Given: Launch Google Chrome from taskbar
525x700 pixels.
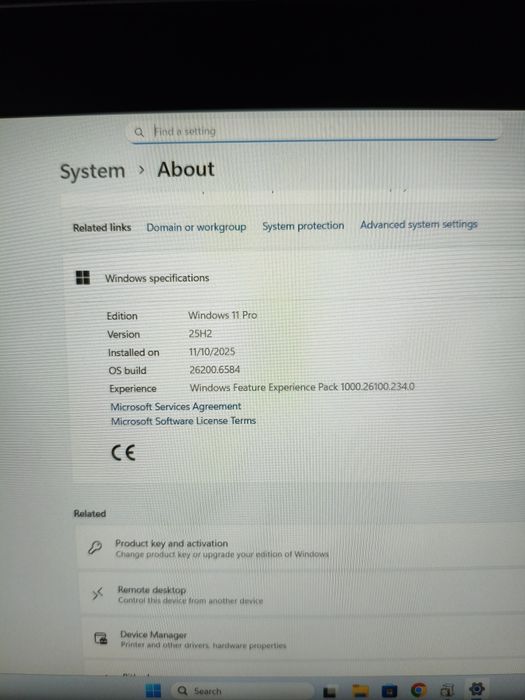Looking at the screenshot, I should coord(418,691).
